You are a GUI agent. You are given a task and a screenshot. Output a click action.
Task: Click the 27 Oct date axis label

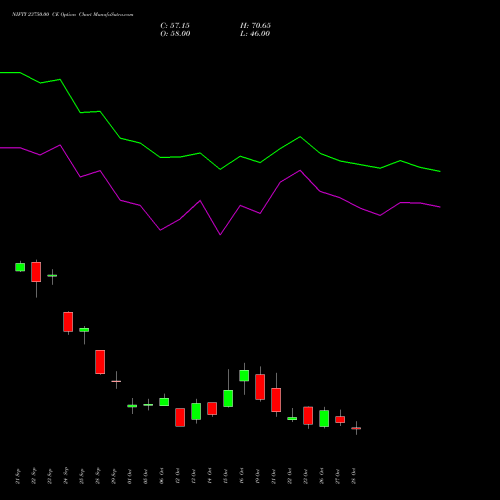(338, 476)
